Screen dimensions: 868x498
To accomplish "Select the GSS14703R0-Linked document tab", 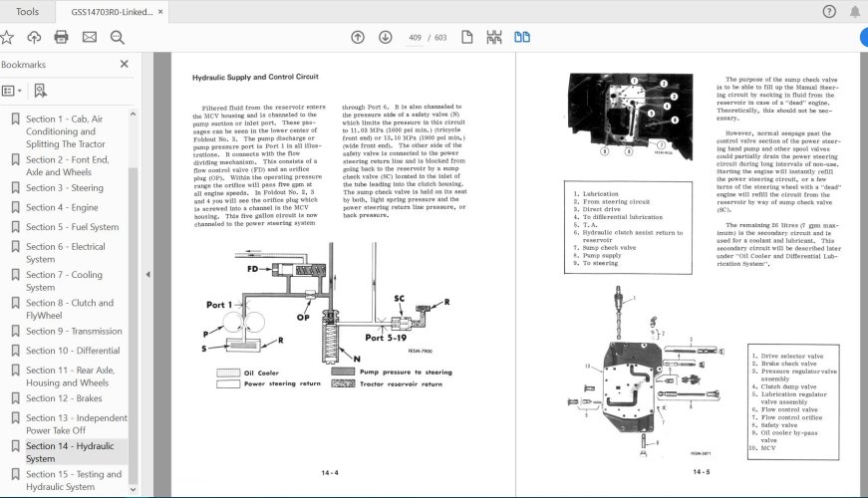I will [112, 12].
